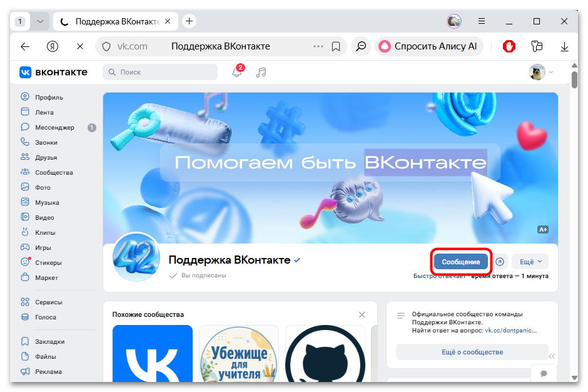This screenshot has width=588, height=392.
Task: Click the page vertical scrollbar thumb
Action: [574, 80]
